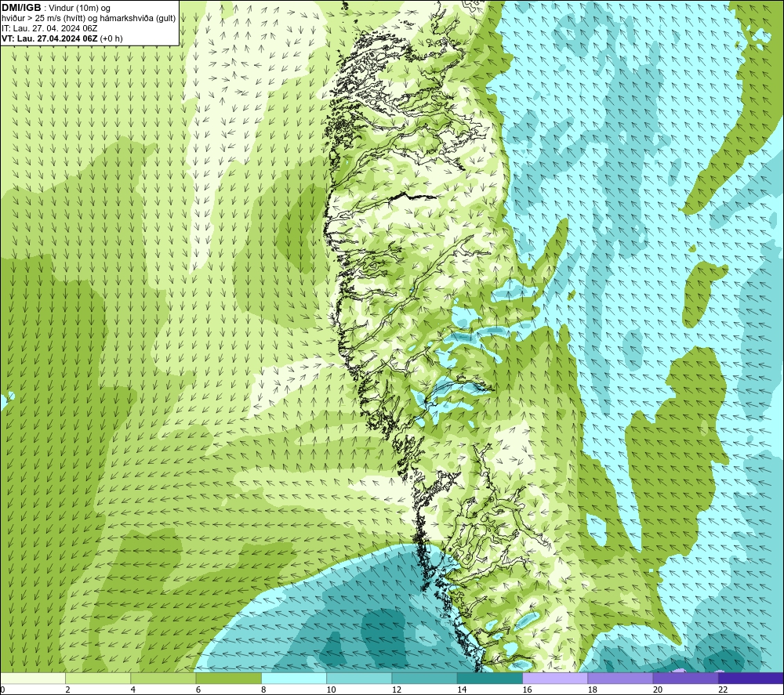This screenshot has width=784, height=695.
Task: Click the scale label '22'
Action: (723, 690)
